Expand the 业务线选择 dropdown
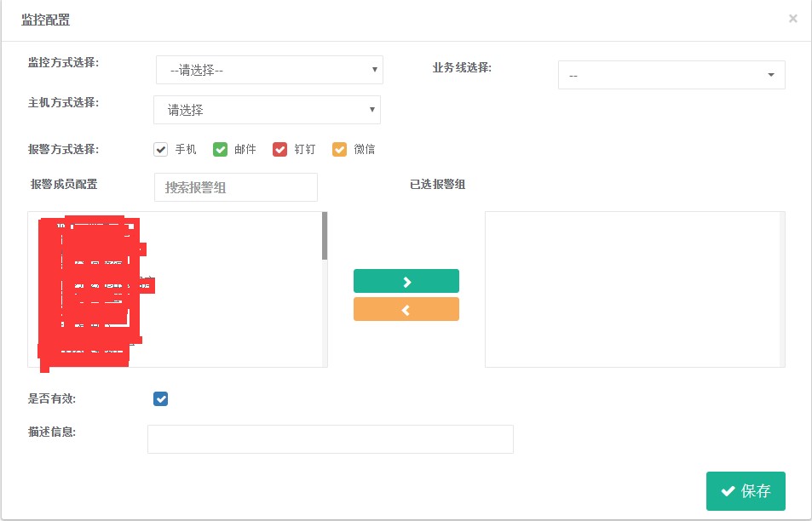 click(671, 75)
